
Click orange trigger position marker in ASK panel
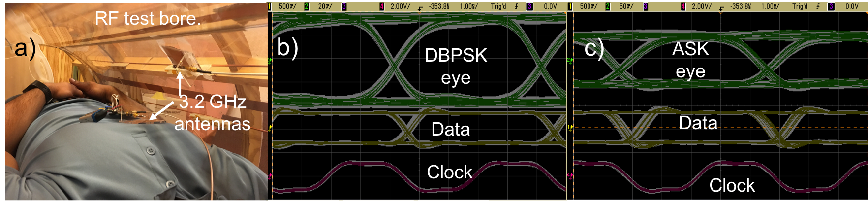pyautogui.click(x=721, y=12)
